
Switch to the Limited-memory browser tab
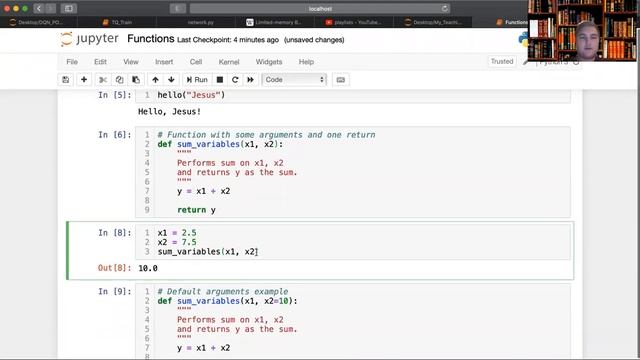276,22
